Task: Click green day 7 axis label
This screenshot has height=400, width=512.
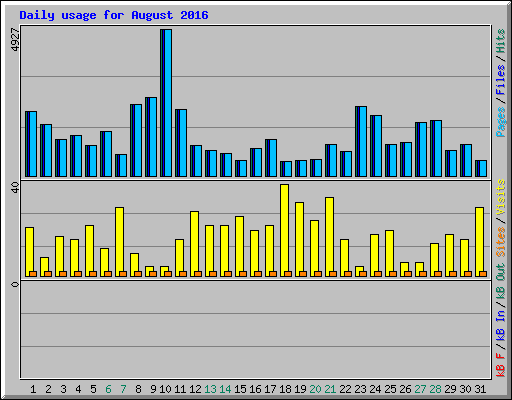Action: tap(123, 389)
